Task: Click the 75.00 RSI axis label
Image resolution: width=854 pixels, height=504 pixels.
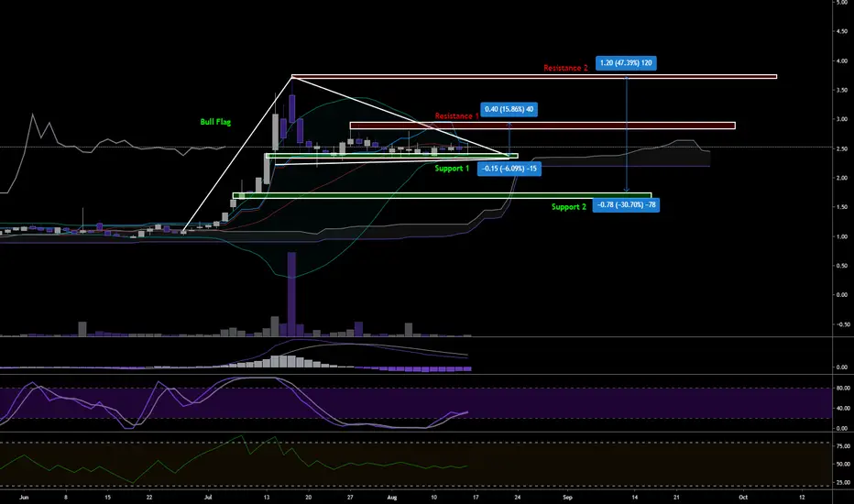Action: coord(843,446)
